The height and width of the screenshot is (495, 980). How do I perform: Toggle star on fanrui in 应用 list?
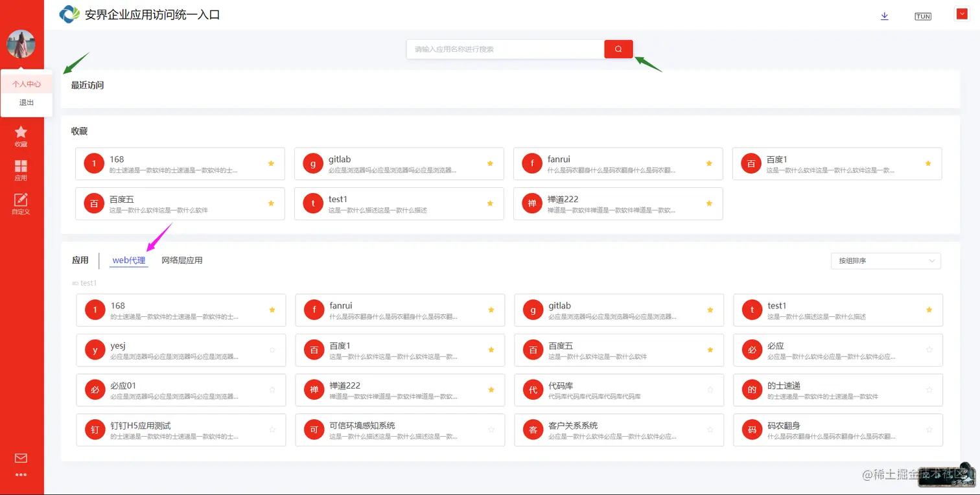(491, 310)
